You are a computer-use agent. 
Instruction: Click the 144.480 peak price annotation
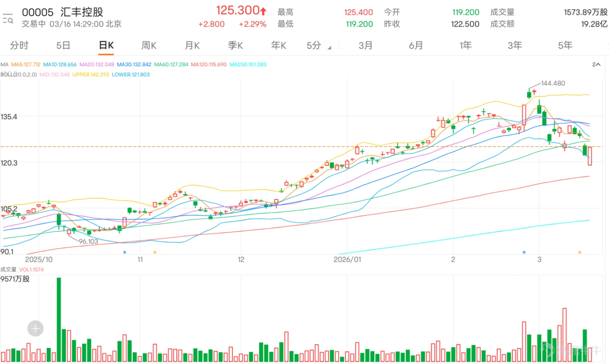click(553, 83)
